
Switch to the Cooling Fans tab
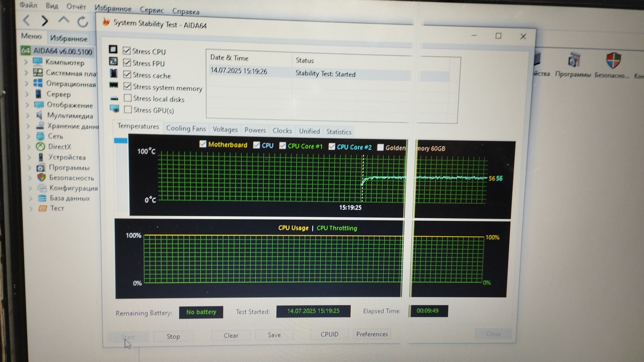click(186, 128)
